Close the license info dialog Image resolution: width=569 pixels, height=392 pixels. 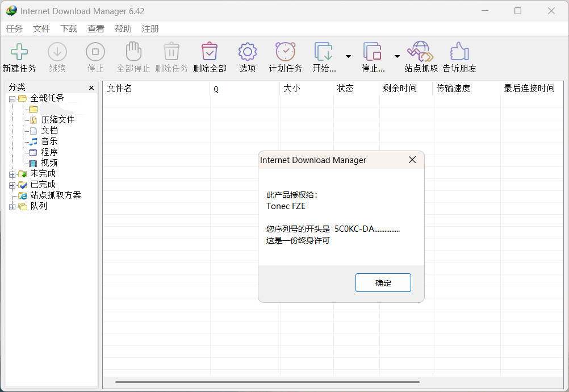click(x=412, y=160)
